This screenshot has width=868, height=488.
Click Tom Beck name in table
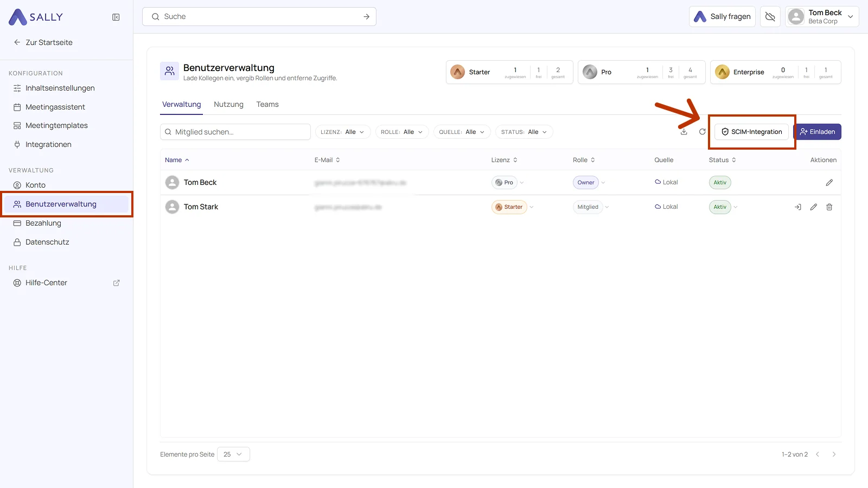coord(200,183)
